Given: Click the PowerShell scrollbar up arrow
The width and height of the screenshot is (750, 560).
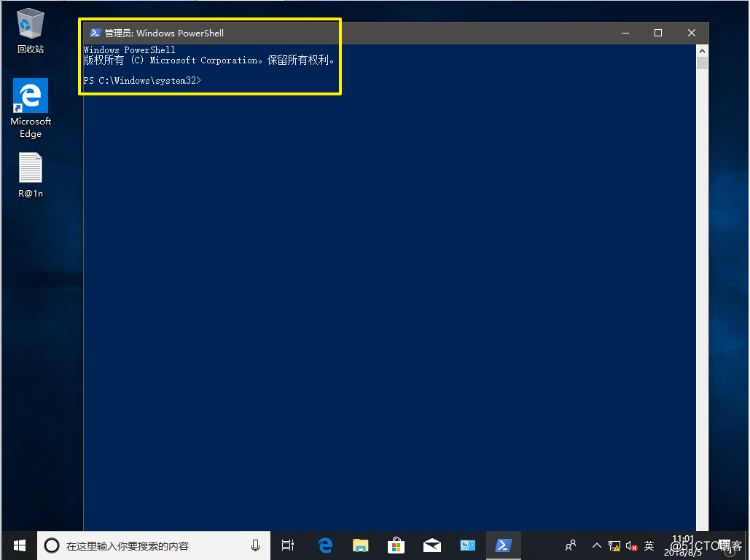Looking at the screenshot, I should pos(702,51).
